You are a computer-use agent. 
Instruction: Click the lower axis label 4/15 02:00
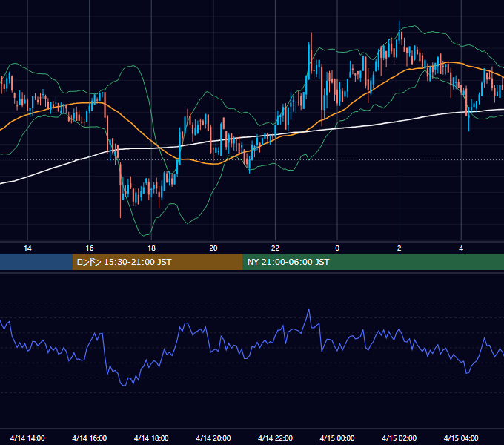pyautogui.click(x=399, y=438)
